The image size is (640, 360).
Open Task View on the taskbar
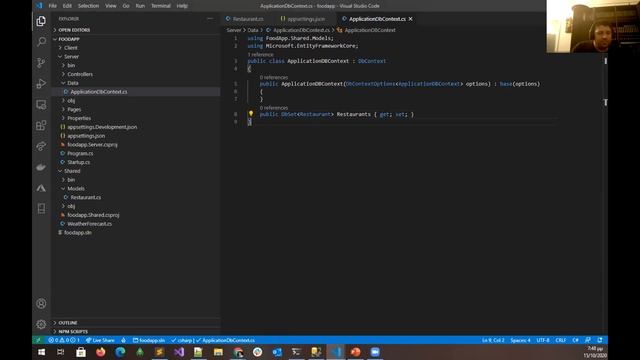click(60, 352)
